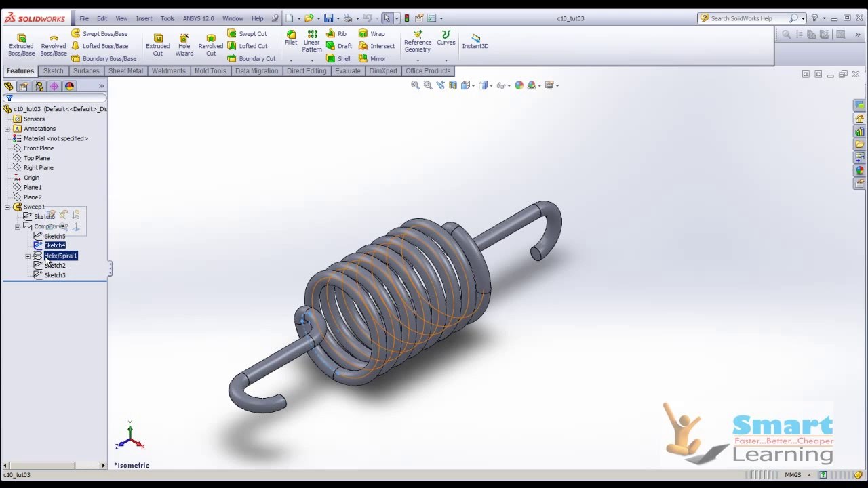The image size is (868, 488).
Task: Select the Linear Pattern tool
Action: click(x=312, y=41)
